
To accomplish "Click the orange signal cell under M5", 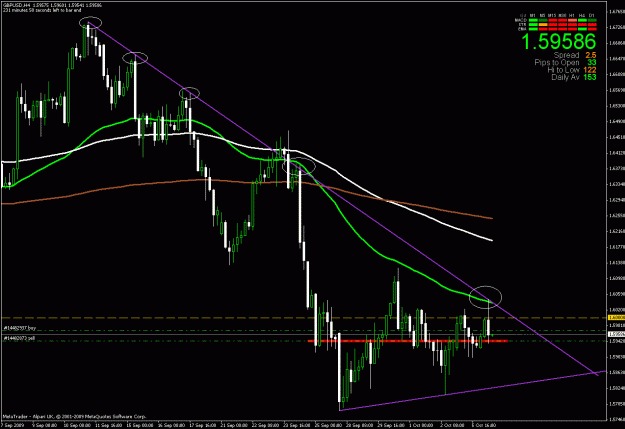I will (543, 25).
